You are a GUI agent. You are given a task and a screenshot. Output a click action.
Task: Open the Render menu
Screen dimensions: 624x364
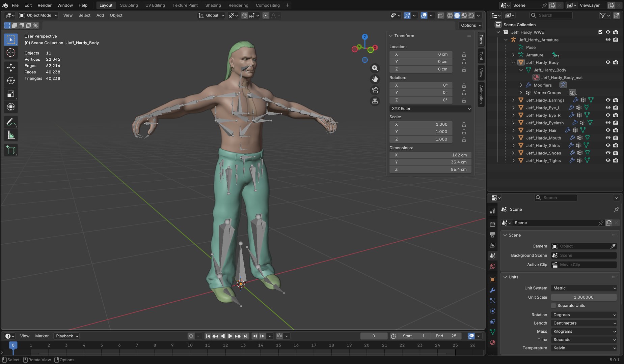(x=45, y=5)
